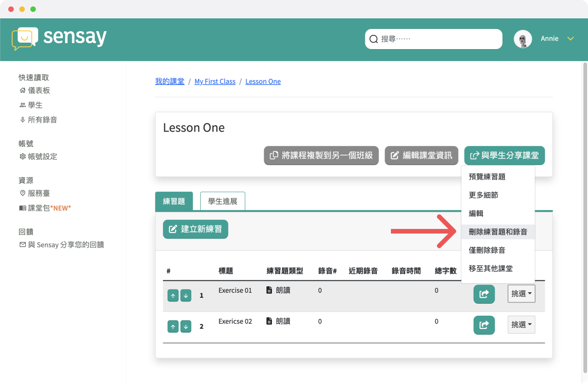Click the 我的課堂 breadcrumb
Screen dimensions: 588x390
(x=170, y=81)
